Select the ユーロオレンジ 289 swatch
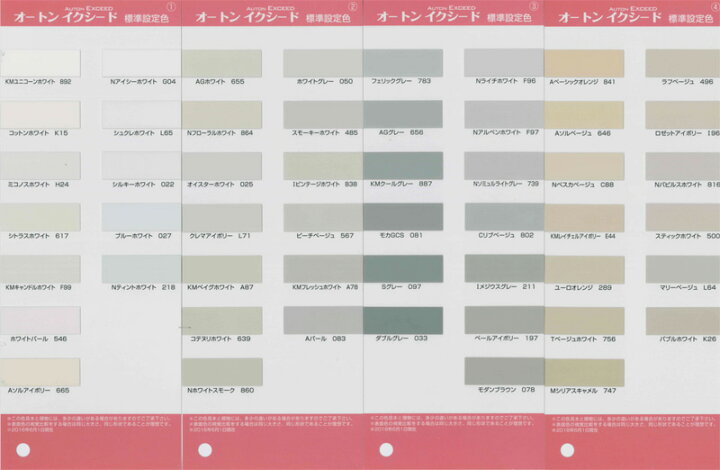 point(585,269)
